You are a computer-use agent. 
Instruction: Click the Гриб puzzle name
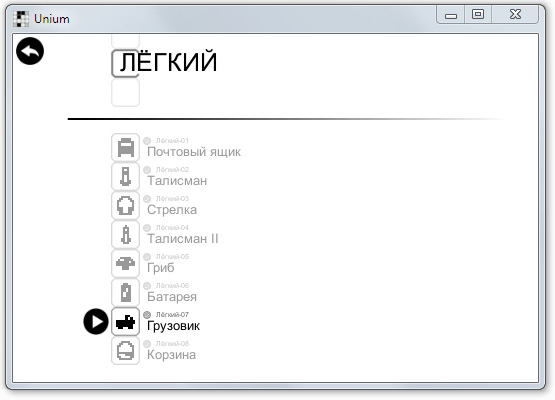pos(161,268)
